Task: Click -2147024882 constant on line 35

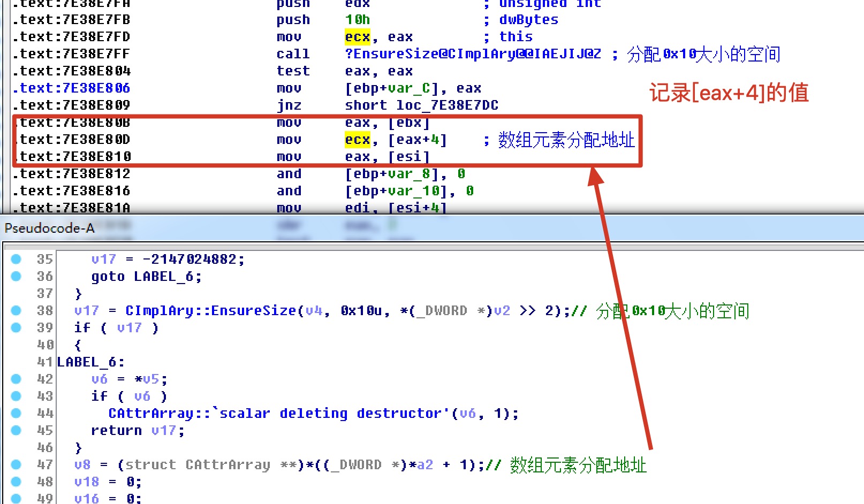Action: (x=189, y=259)
